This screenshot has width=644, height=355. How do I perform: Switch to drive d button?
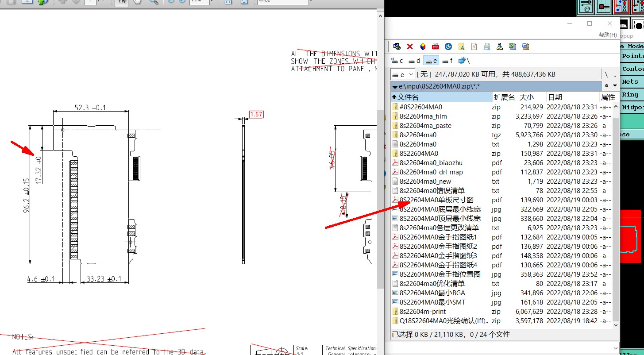(x=415, y=61)
